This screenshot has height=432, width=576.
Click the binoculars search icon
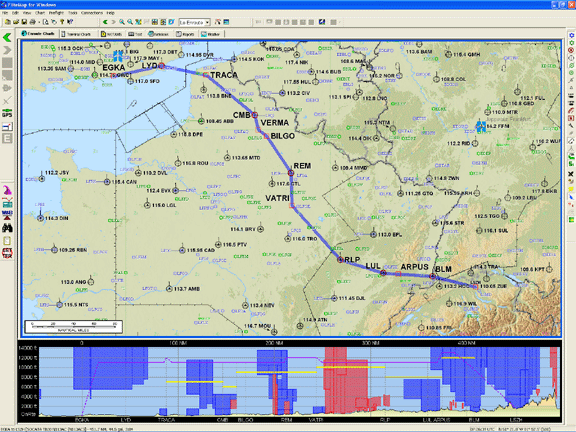point(7,228)
